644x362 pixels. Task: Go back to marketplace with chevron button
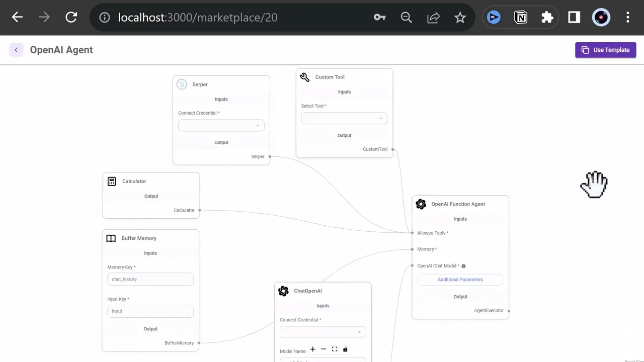click(x=16, y=50)
